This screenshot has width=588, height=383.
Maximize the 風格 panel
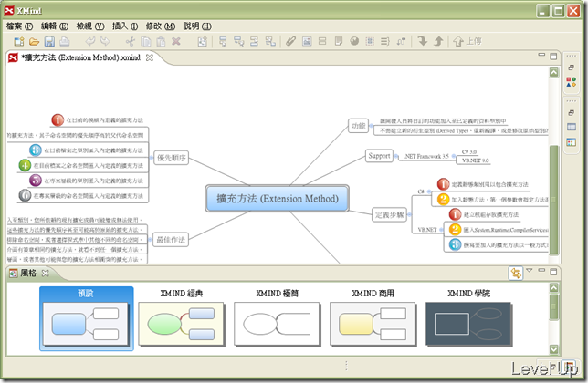553,272
